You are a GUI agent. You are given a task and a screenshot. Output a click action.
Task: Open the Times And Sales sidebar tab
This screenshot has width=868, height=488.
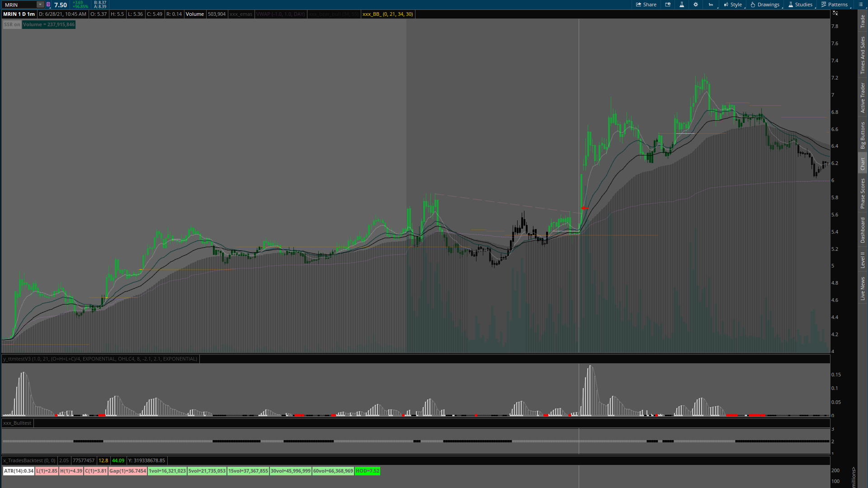[x=863, y=55]
